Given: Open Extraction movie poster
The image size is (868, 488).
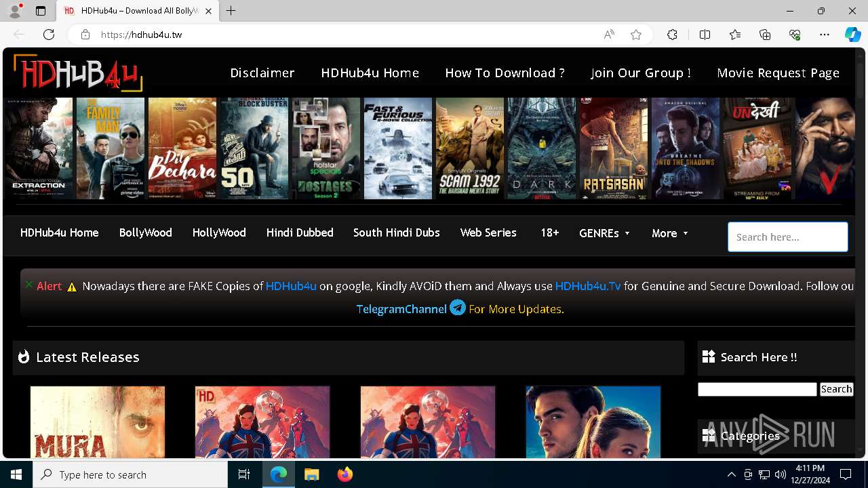Looking at the screenshot, I should point(39,148).
